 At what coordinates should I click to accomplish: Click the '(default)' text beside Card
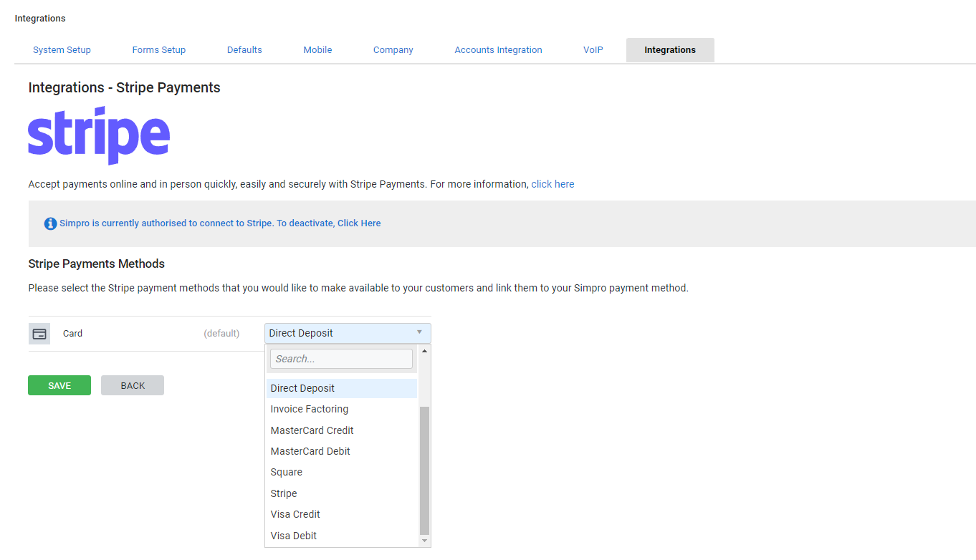221,334
